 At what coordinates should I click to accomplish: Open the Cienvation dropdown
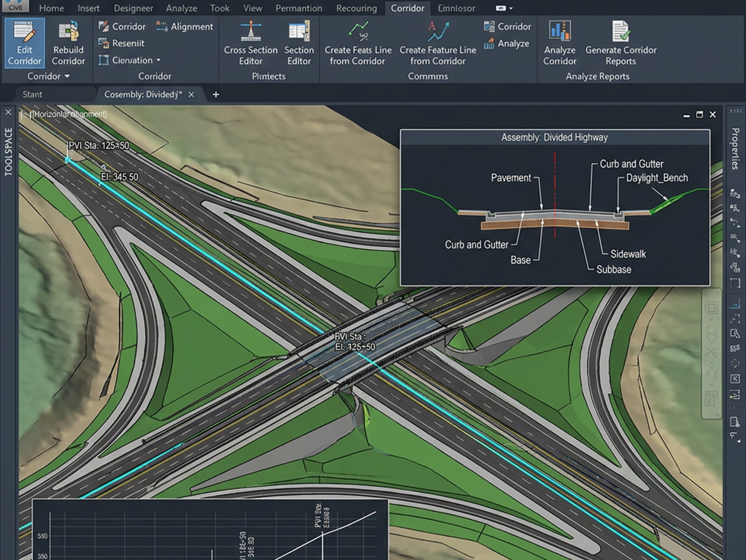click(128, 60)
